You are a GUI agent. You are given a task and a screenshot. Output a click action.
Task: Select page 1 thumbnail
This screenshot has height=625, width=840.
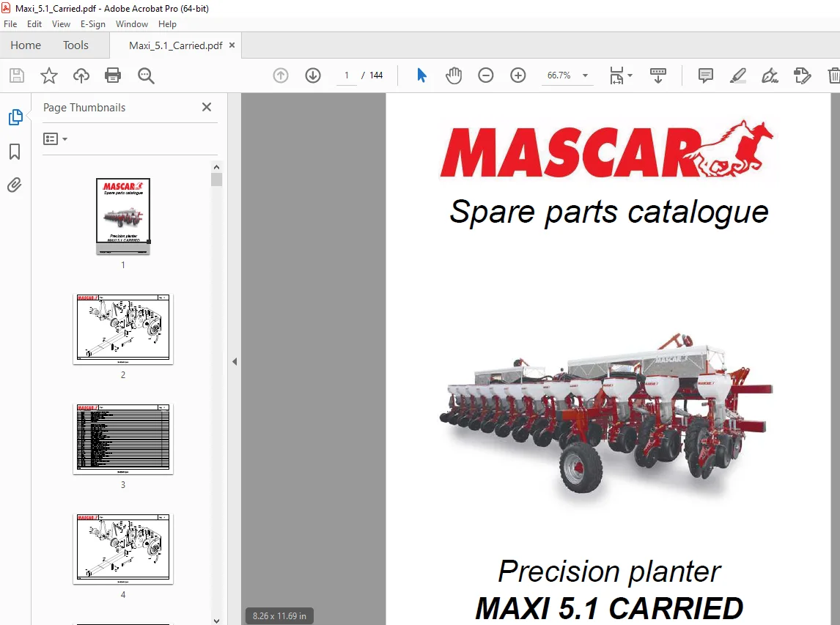pos(123,216)
